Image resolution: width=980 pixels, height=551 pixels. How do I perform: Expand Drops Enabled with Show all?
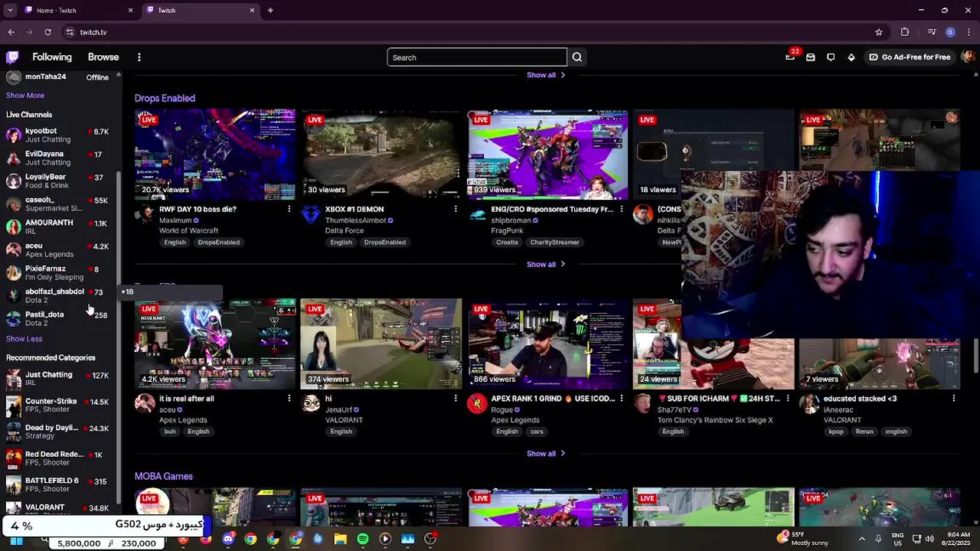coord(546,264)
